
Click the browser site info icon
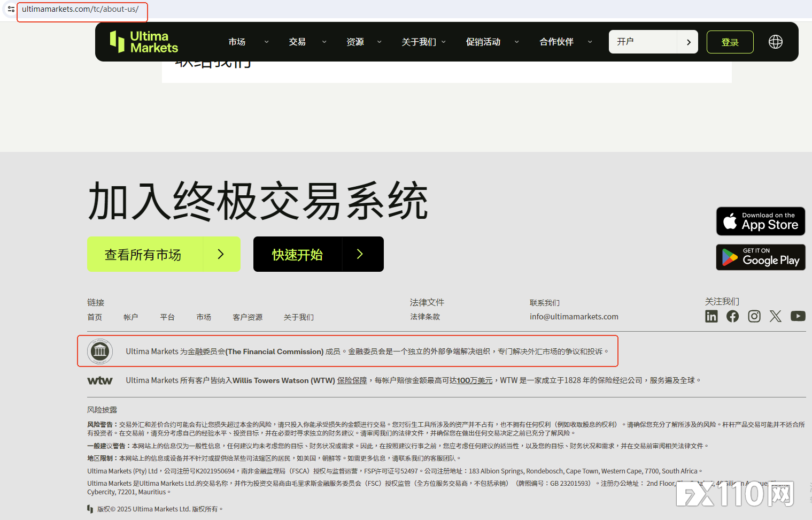click(11, 9)
